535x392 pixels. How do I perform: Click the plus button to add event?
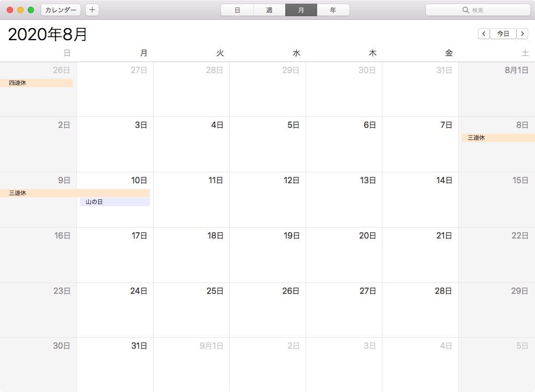tap(92, 10)
